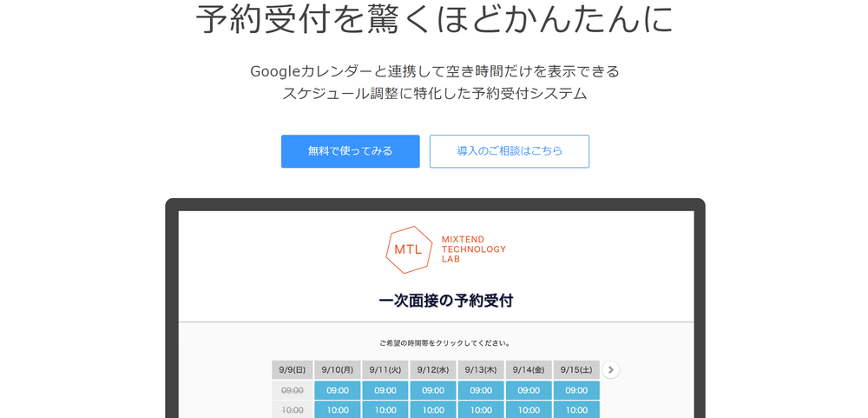
Task: Choose the 09:00 slot on 9/13(木)
Action: (481, 390)
